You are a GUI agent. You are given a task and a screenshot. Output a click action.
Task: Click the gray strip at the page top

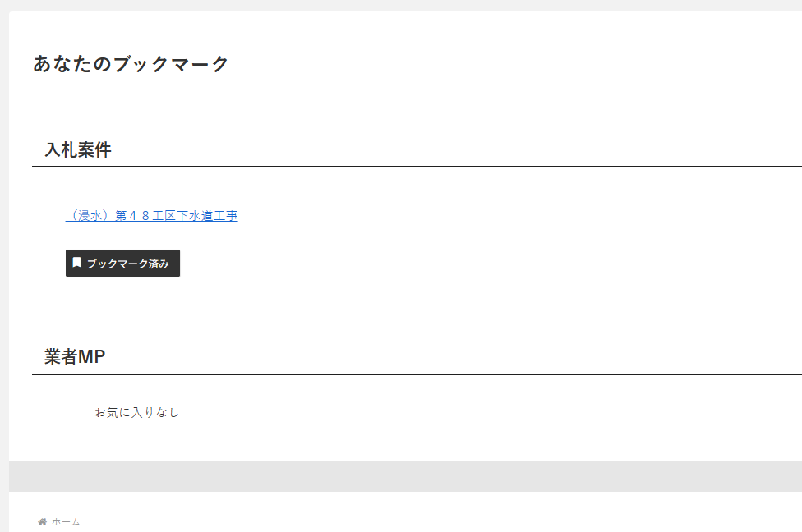click(403, 5)
